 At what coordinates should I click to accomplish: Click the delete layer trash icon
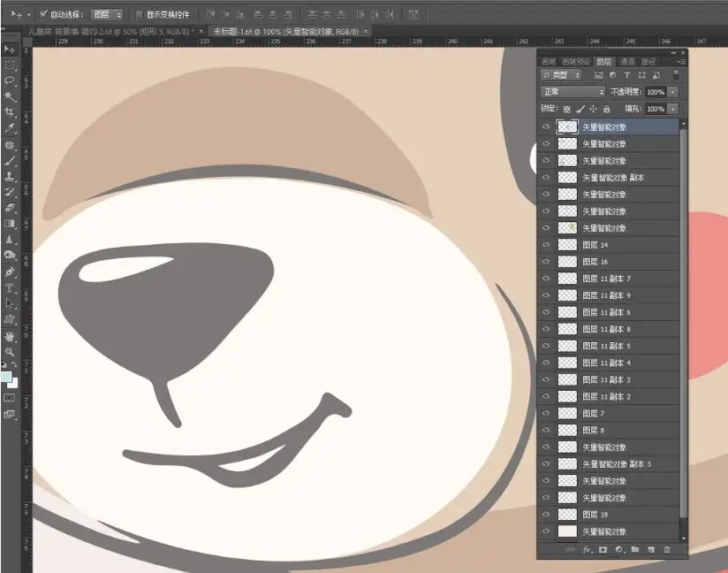[667, 550]
